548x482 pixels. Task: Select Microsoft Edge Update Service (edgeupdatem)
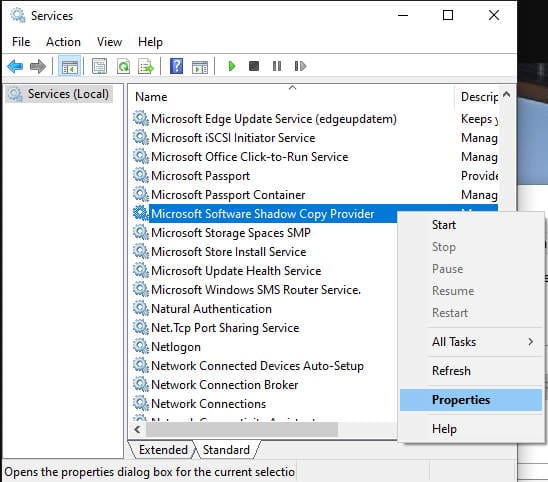[274, 119]
